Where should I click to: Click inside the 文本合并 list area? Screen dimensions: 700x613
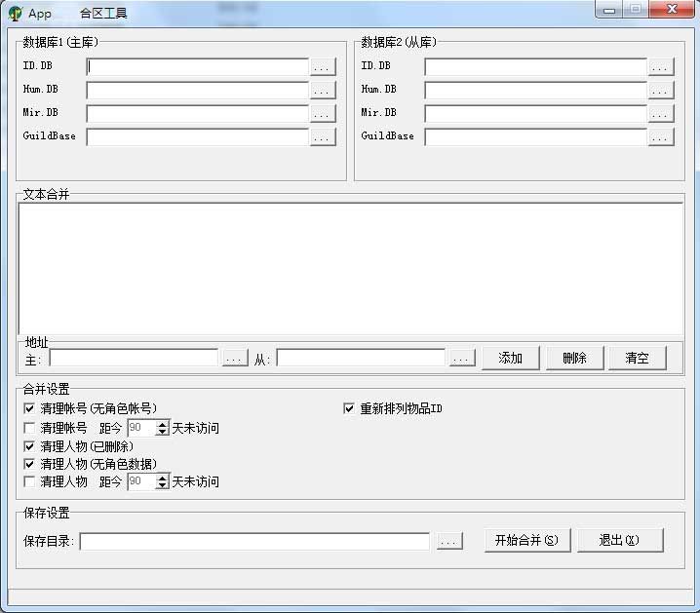[350, 269]
